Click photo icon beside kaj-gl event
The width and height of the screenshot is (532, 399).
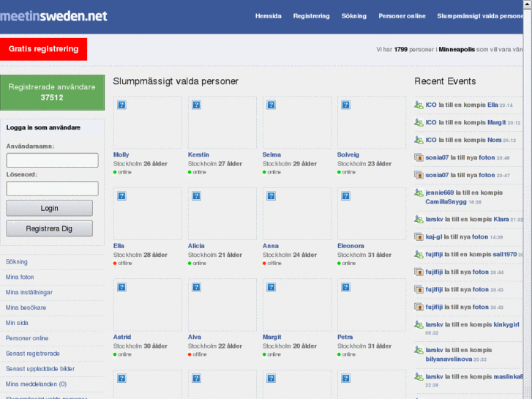[419, 237]
